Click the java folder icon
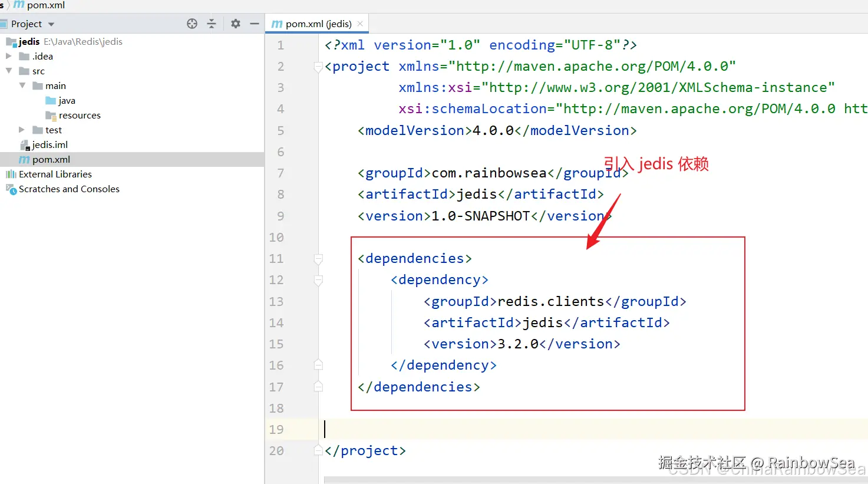This screenshot has width=868, height=484. [51, 100]
